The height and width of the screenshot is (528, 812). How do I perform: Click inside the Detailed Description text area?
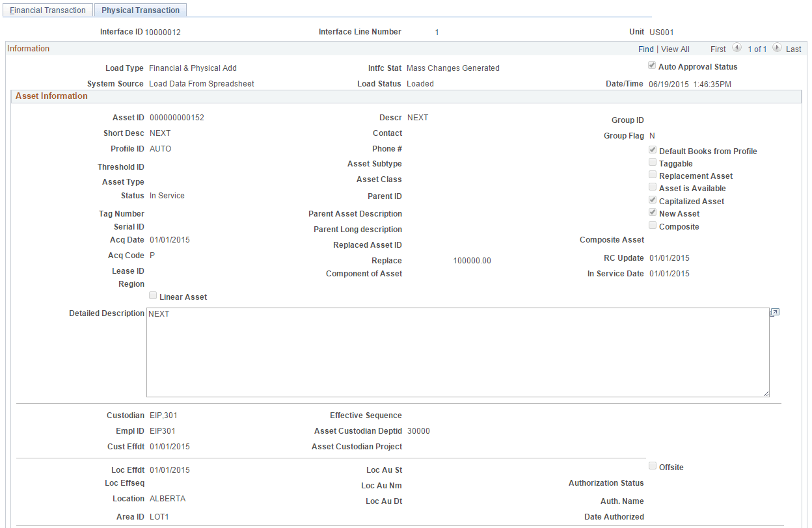click(x=455, y=351)
